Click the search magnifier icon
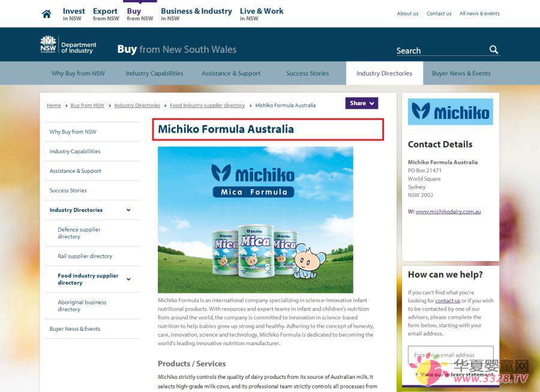 [493, 50]
